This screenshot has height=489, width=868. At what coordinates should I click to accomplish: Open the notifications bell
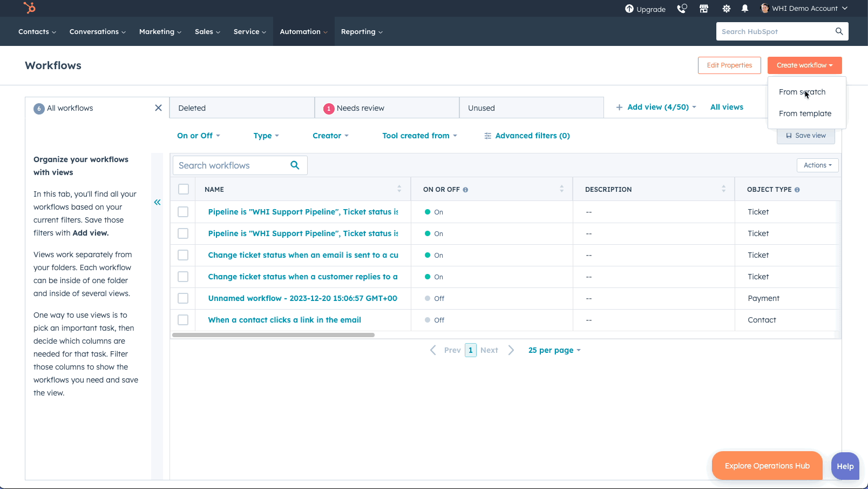[x=745, y=8]
